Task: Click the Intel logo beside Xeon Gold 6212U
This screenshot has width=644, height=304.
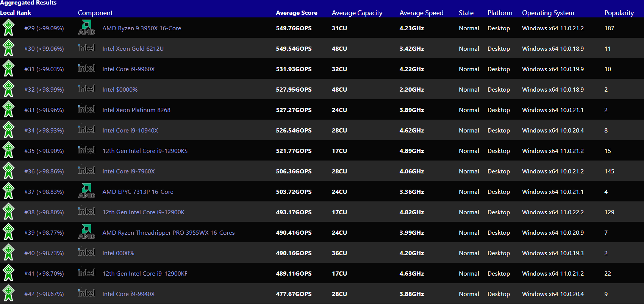Action: (x=86, y=48)
